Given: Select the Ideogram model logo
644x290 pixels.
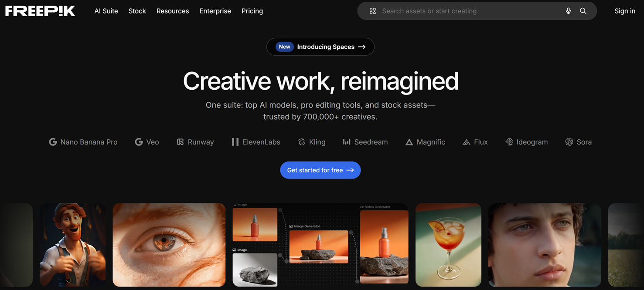Looking at the screenshot, I should pos(526,142).
